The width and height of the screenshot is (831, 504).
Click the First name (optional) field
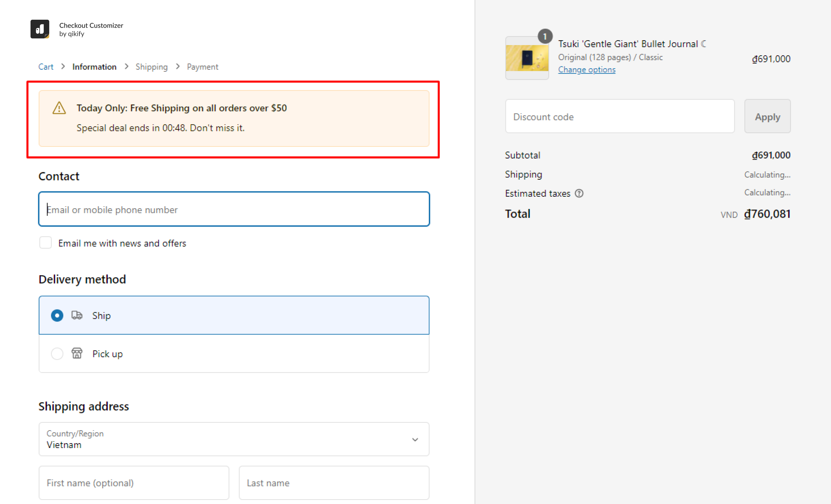(x=134, y=483)
